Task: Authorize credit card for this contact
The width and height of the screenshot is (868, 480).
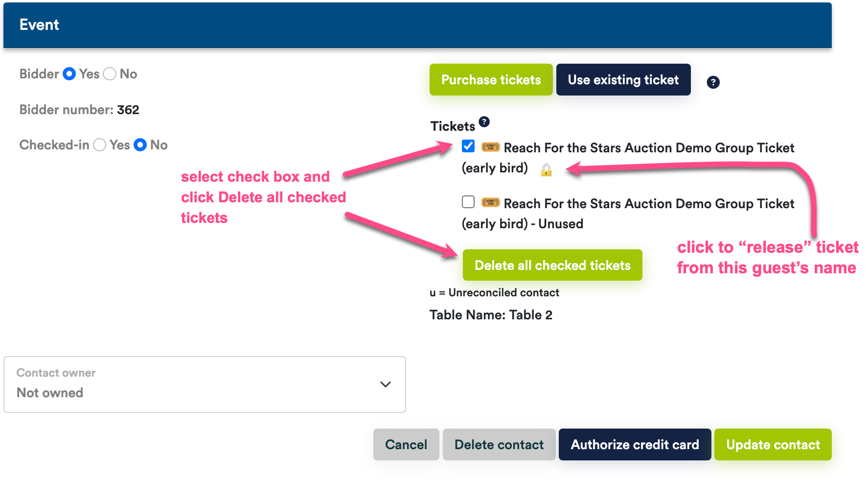Action: click(635, 444)
